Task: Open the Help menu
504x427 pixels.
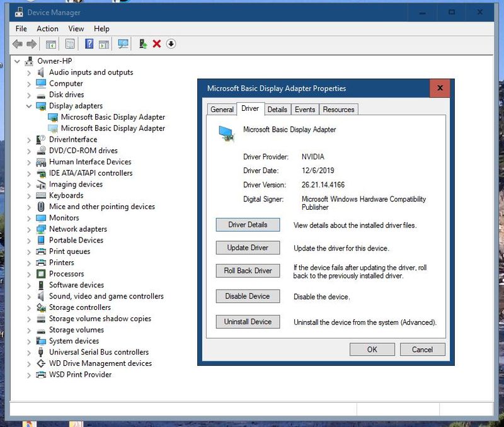Action: [x=101, y=28]
